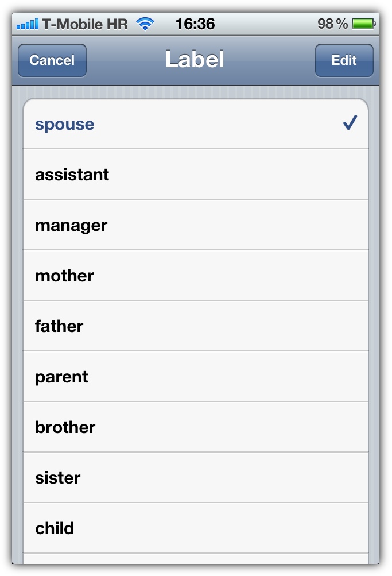This screenshot has height=576, width=392.
Task: Select the parent label row
Action: coord(196,376)
